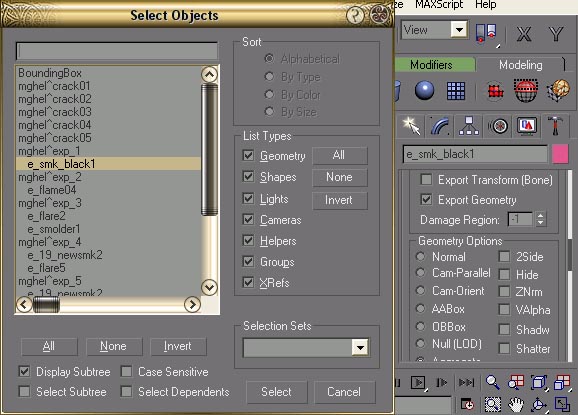Image resolution: width=578 pixels, height=415 pixels.
Task: Open the Hierarchy command panel tab
Action: coord(469,126)
